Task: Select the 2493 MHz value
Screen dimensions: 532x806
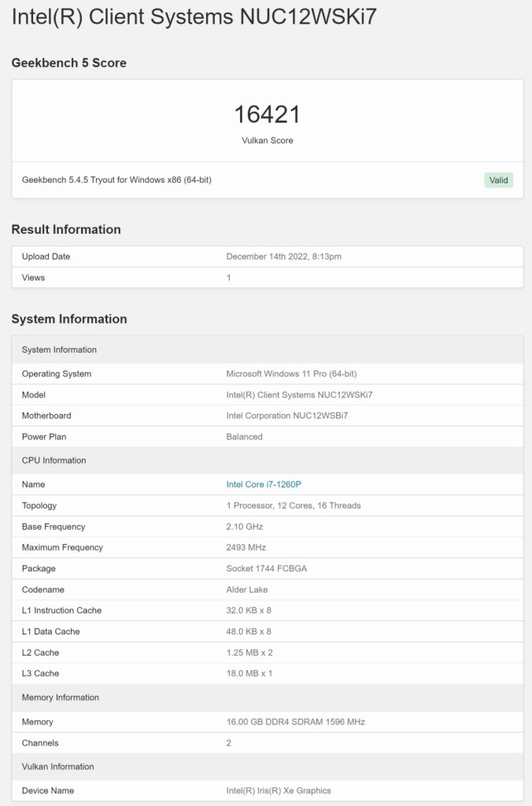Action: [246, 548]
